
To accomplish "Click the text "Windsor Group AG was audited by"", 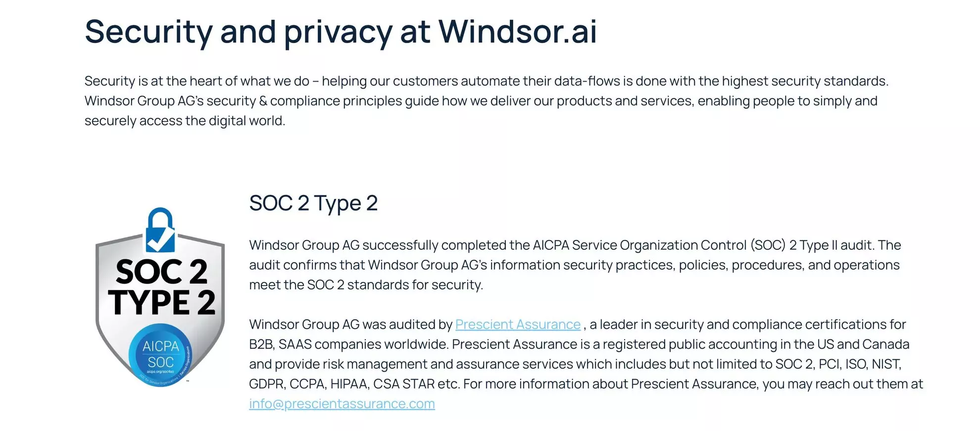I will [350, 325].
